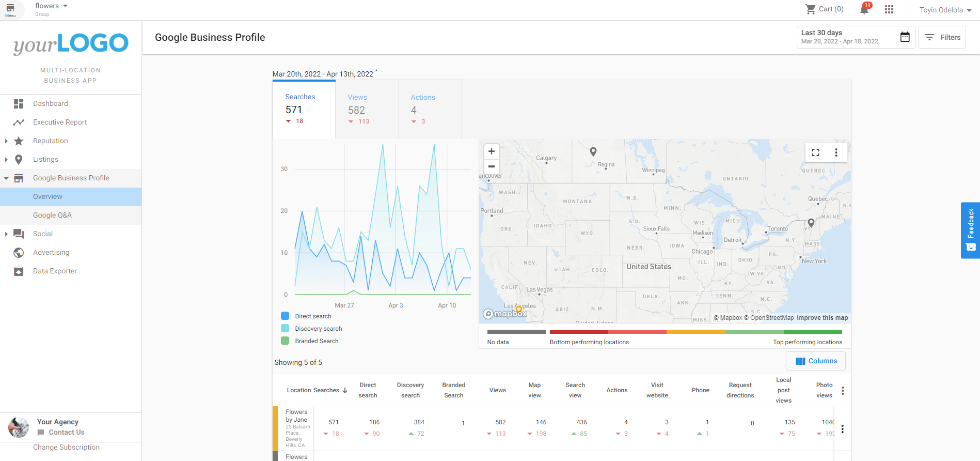Open Google Q&A in the sidebar
Screen dimensions: 980x461
(x=71, y=215)
